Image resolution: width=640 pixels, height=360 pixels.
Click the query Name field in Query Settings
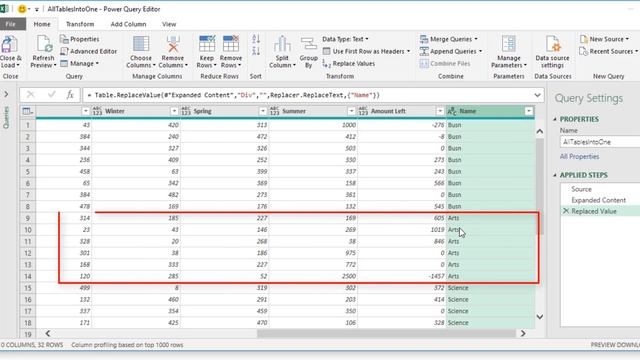[x=600, y=142]
